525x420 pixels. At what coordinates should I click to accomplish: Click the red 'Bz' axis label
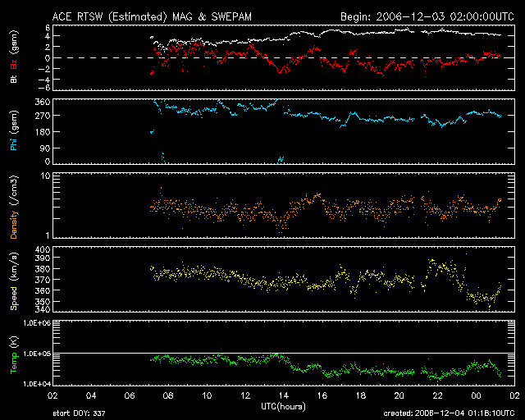(x=14, y=65)
